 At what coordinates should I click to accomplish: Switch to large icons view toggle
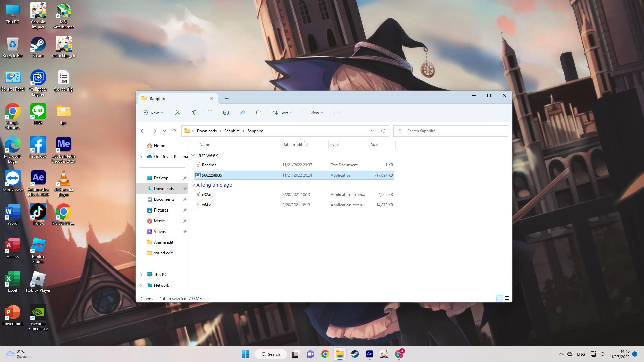click(x=507, y=298)
